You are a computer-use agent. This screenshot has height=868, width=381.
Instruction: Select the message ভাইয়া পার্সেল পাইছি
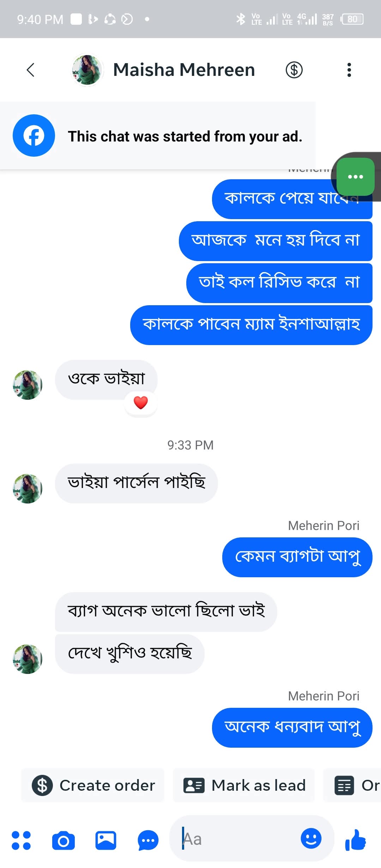(x=137, y=483)
